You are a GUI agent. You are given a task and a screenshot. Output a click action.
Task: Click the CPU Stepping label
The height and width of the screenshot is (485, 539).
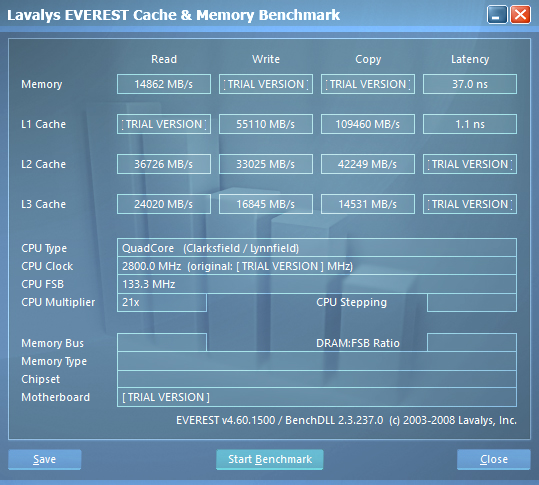351,302
